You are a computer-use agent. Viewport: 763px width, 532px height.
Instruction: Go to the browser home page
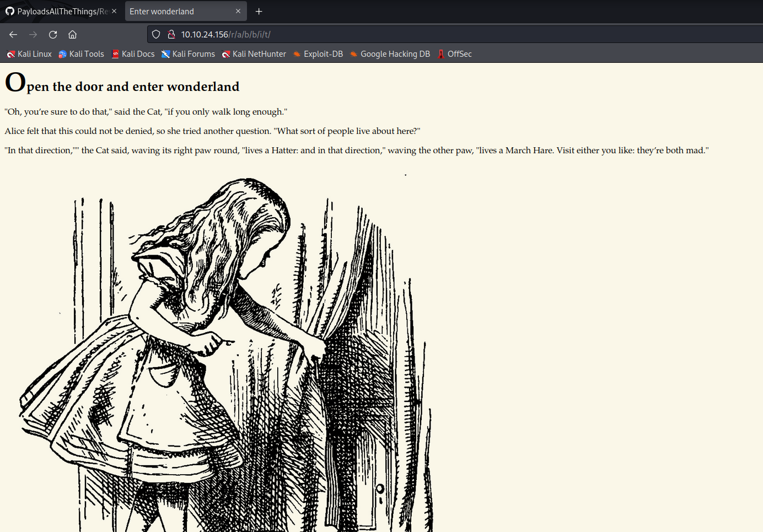(72, 34)
